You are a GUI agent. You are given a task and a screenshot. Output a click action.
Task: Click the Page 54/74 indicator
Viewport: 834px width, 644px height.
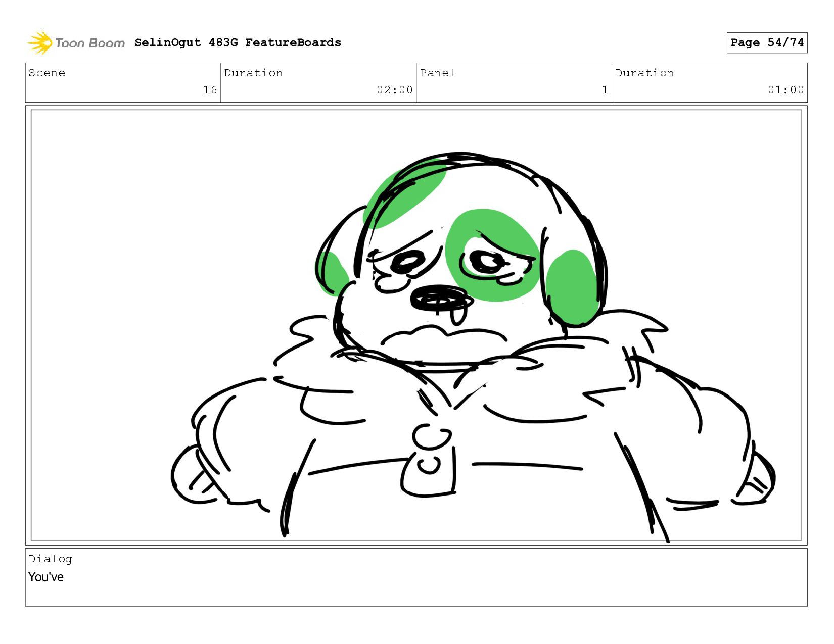[x=767, y=42]
